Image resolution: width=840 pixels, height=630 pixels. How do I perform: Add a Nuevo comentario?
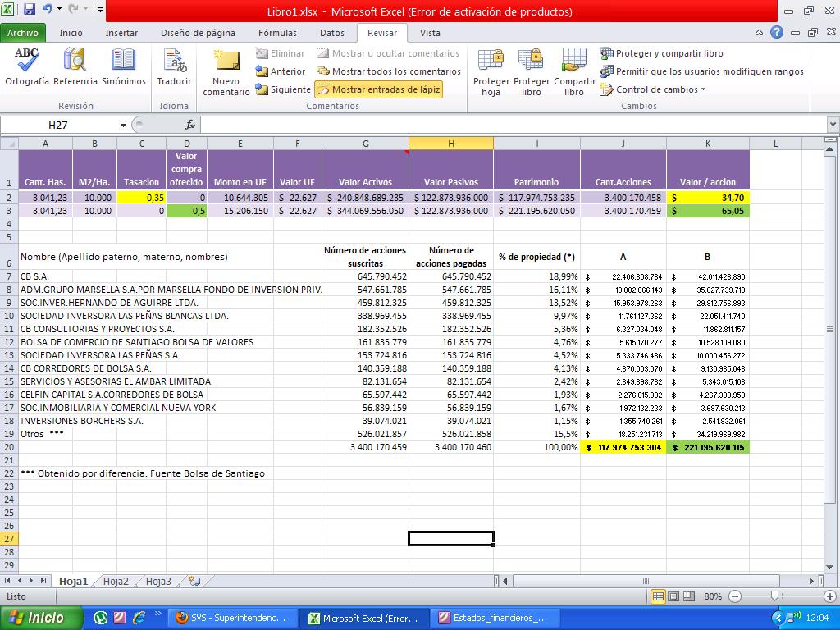tap(226, 72)
